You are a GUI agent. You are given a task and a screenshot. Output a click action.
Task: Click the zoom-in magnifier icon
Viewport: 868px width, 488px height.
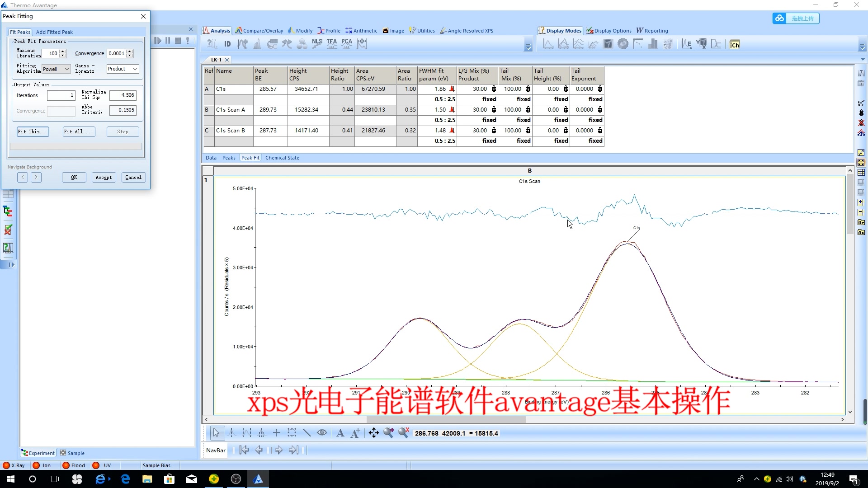388,433
